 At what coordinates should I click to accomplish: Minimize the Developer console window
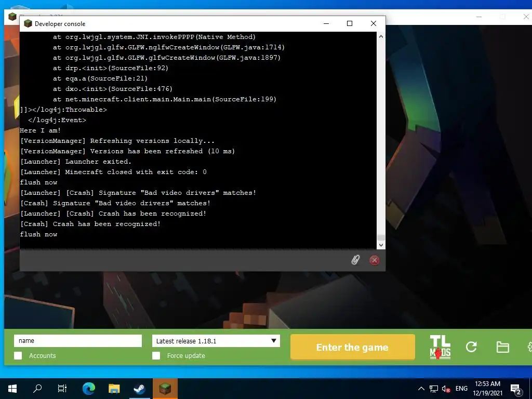point(326,23)
